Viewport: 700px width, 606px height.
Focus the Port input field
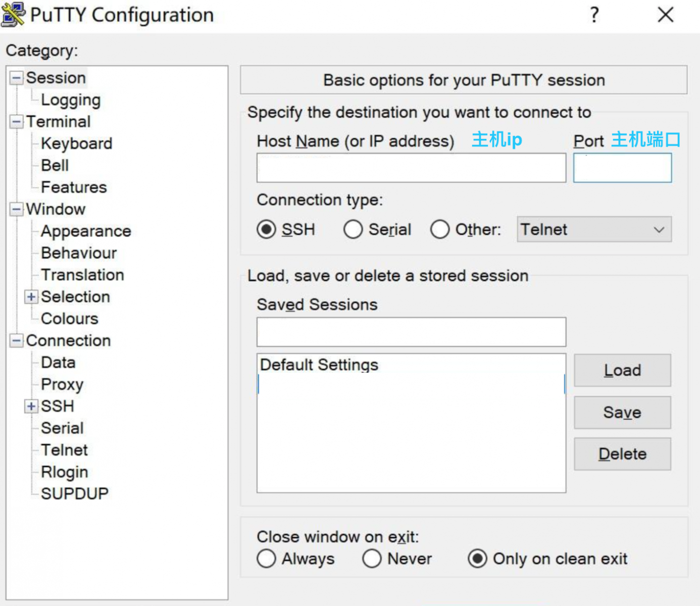click(622, 168)
